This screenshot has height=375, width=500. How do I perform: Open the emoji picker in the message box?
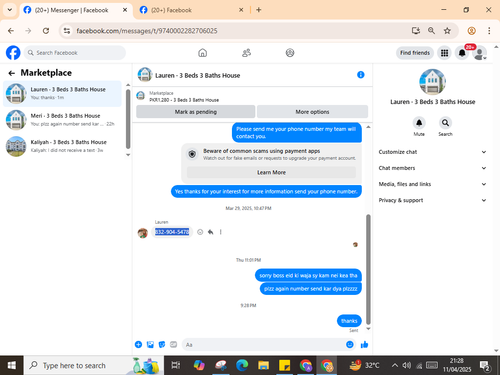(350, 344)
